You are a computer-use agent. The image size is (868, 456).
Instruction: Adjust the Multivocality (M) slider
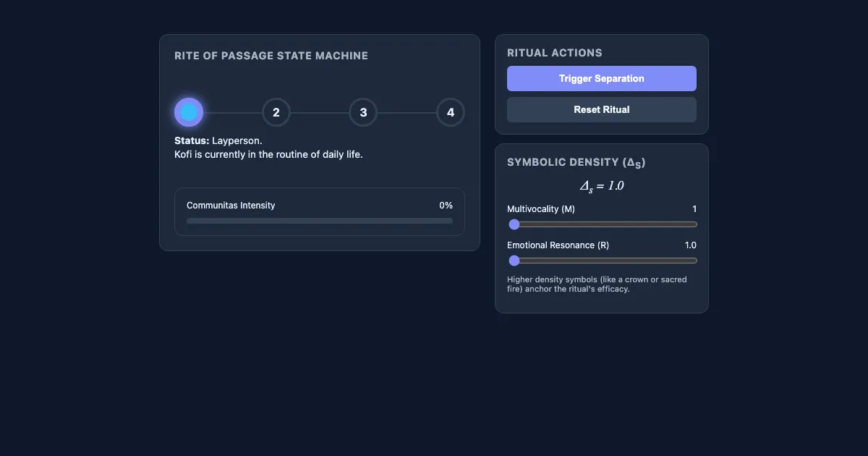[602, 224]
